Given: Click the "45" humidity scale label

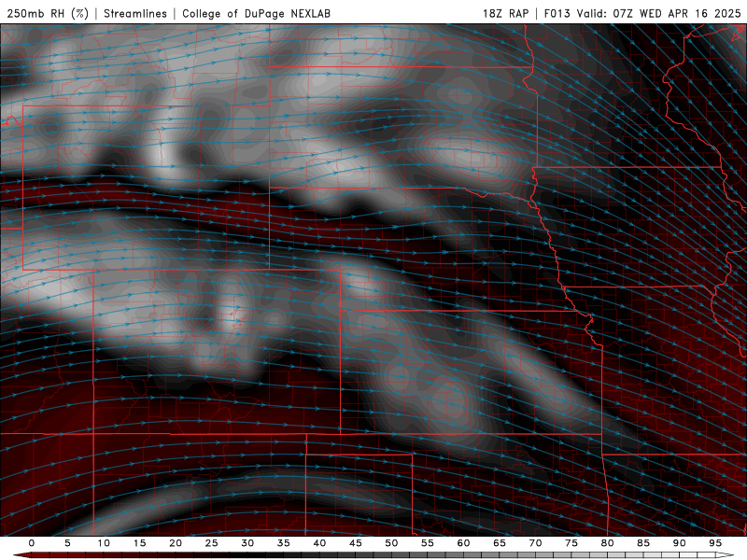Looking at the screenshot, I should click(356, 543).
